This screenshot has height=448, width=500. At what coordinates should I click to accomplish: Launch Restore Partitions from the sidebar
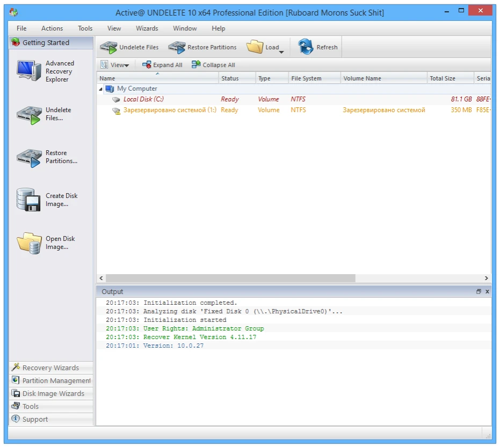coord(30,157)
